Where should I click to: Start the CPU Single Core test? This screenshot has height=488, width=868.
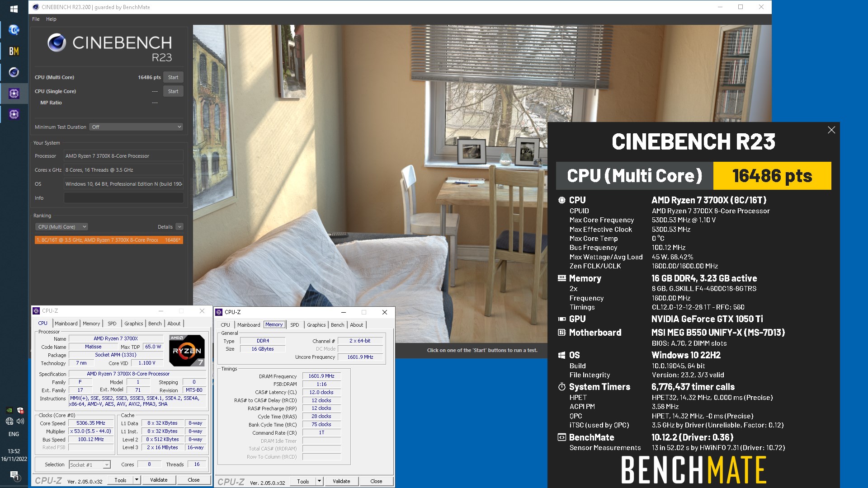(173, 91)
